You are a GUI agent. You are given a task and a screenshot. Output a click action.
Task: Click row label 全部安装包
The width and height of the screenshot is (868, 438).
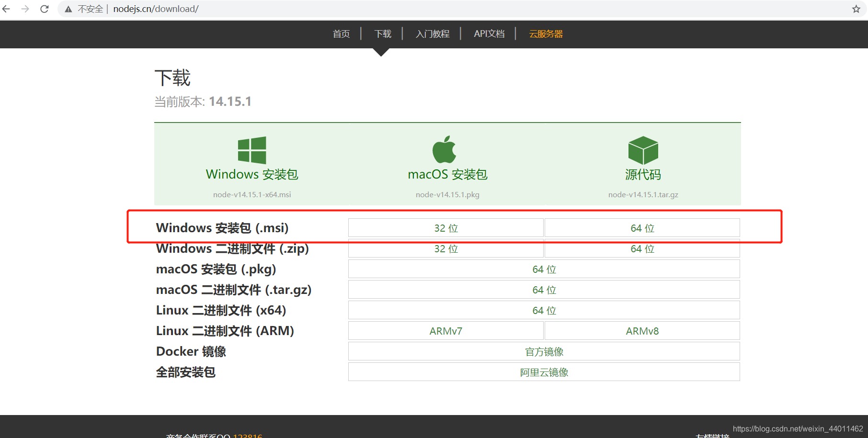tap(186, 372)
